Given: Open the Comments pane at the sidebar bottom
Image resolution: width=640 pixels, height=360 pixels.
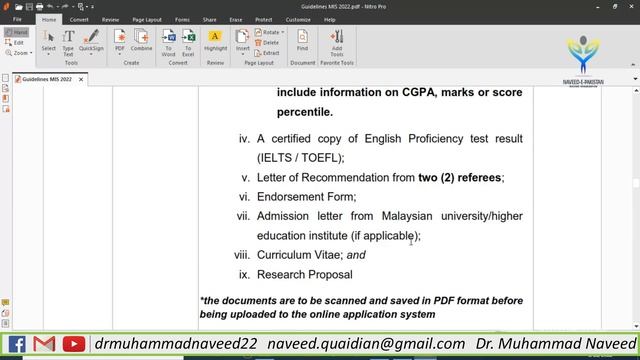Looking at the screenshot, I should point(5,302).
